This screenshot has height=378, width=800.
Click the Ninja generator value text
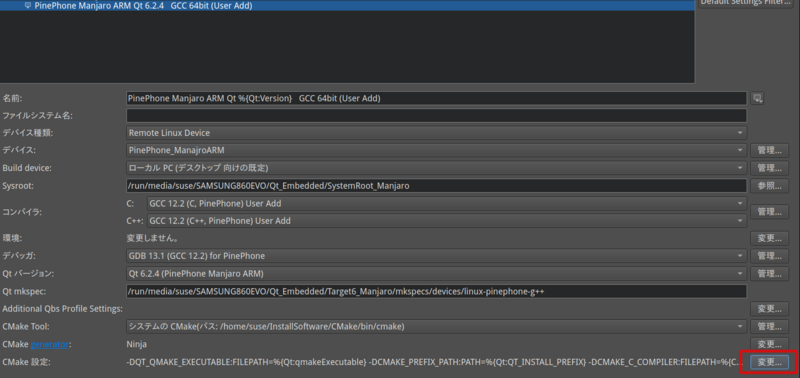[x=137, y=344]
